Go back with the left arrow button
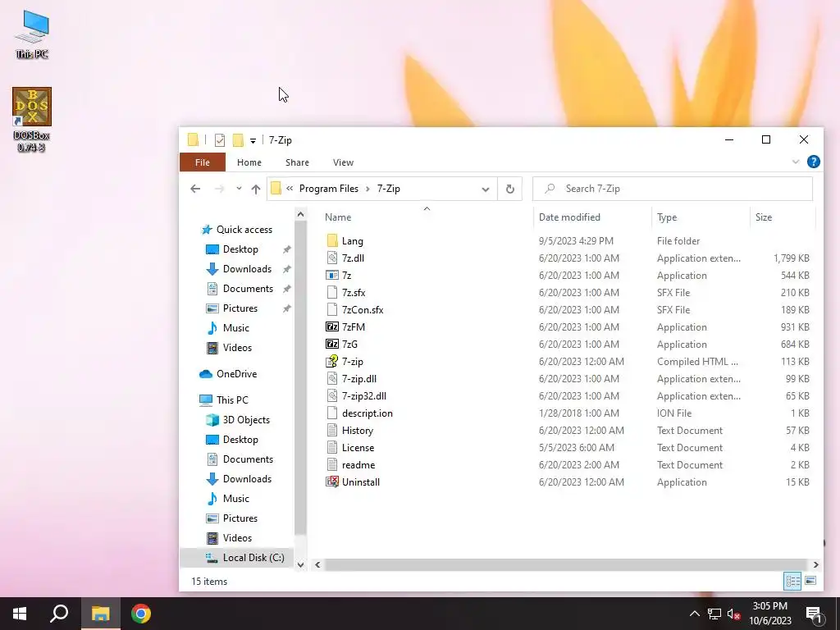 pos(195,189)
